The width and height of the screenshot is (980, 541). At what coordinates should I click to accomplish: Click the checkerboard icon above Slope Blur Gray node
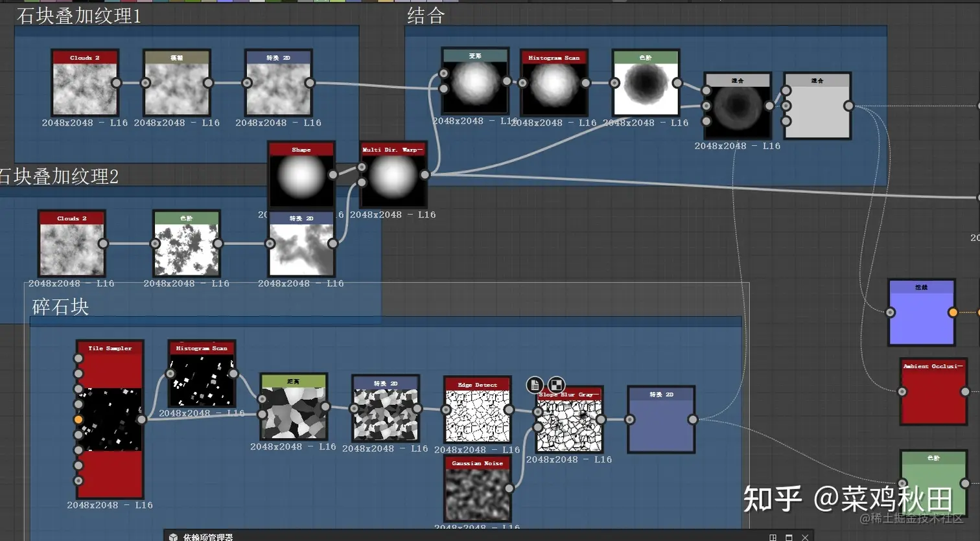tap(557, 385)
